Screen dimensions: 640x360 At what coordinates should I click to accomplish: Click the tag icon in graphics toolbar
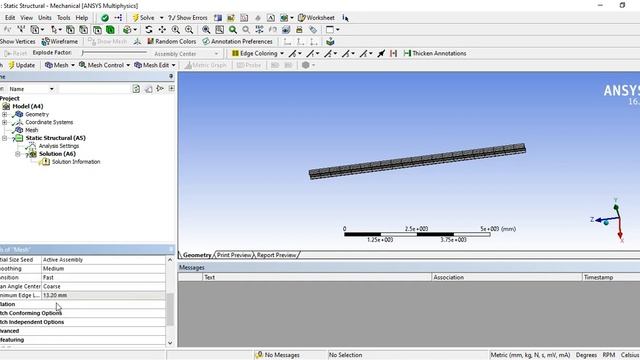pos(313,30)
